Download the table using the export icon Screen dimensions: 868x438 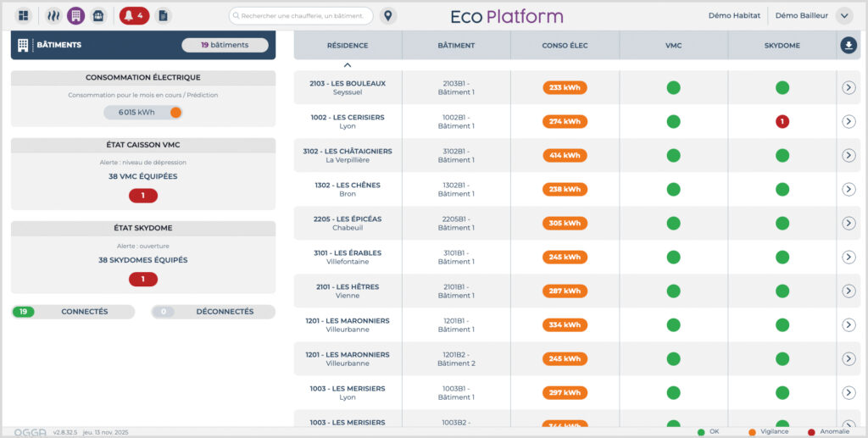point(849,46)
